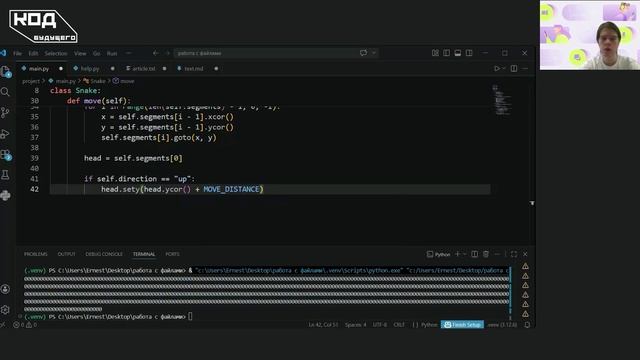Click MOVE_DISTANCE on line 42
The width and height of the screenshot is (640, 360).
pos(231,189)
